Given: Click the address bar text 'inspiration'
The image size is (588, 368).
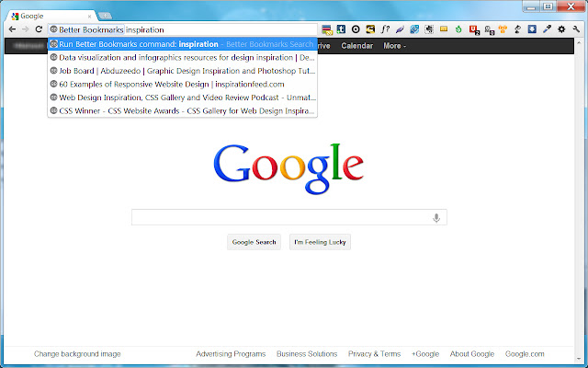Looking at the screenshot, I should coord(145,29).
